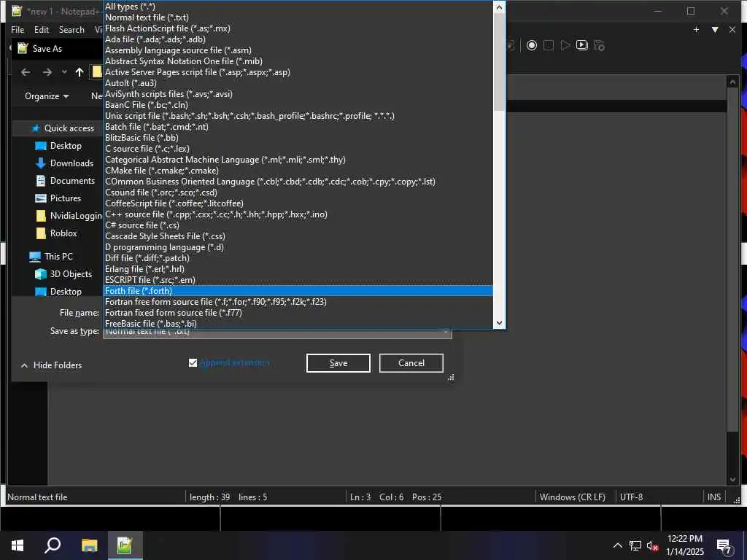This screenshot has height=560, width=747.
Task: Select 'ESCRIPT file' type
Action: coord(298,280)
